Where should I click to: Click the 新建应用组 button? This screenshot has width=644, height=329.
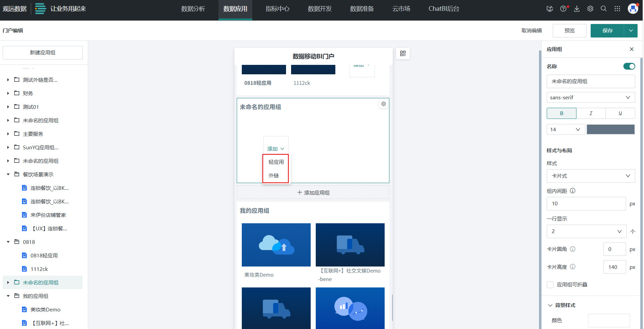[42, 52]
